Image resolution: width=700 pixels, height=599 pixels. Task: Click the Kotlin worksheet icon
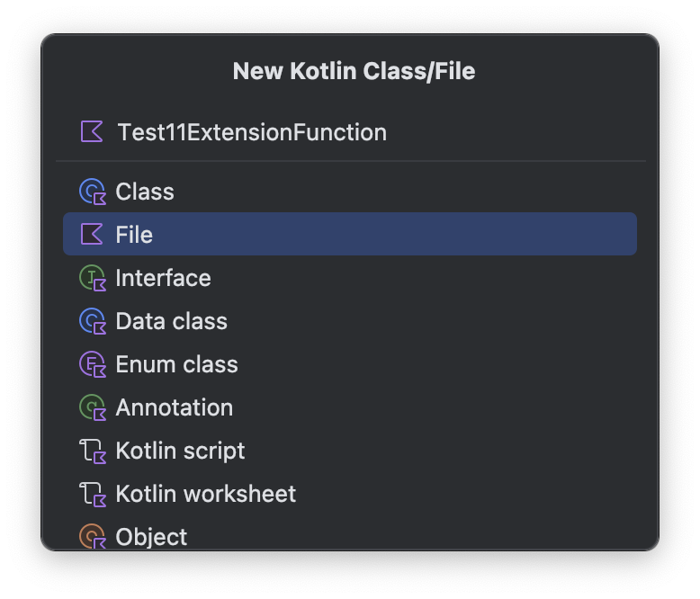click(93, 494)
